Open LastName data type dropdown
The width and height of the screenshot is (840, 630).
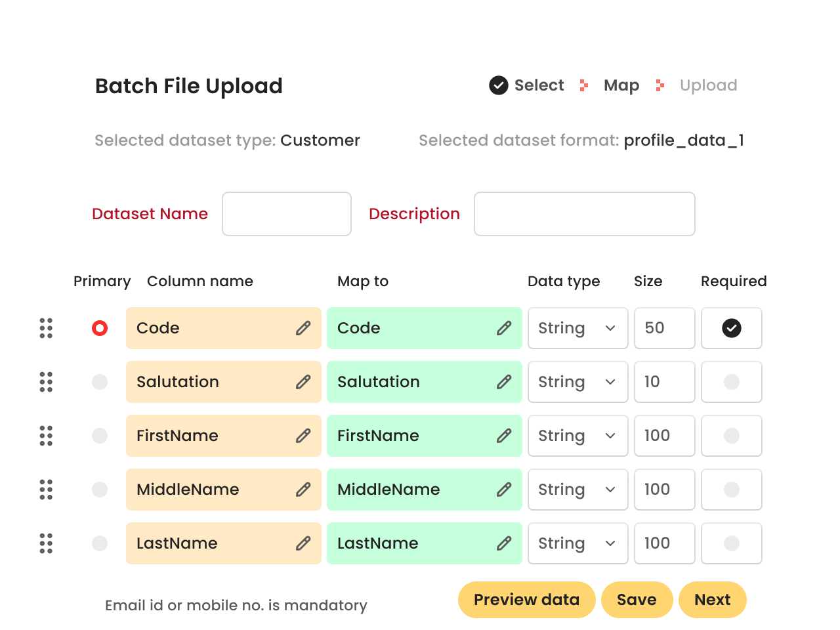[x=577, y=543]
